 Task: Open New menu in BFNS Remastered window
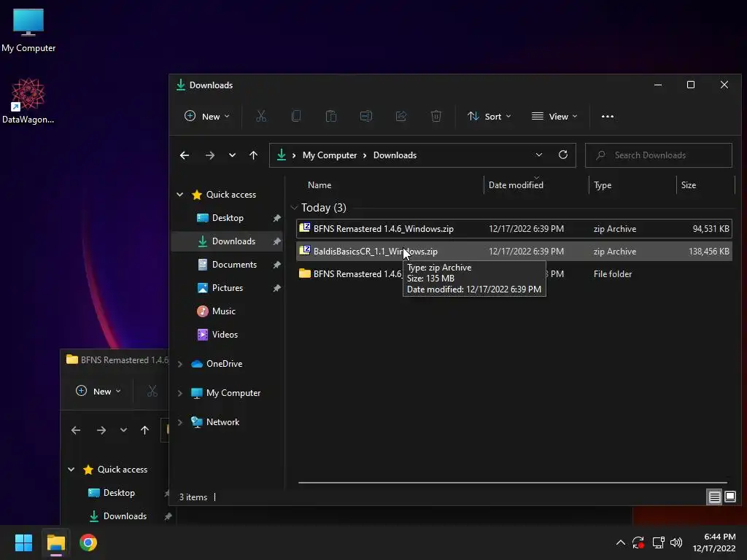[x=98, y=391]
